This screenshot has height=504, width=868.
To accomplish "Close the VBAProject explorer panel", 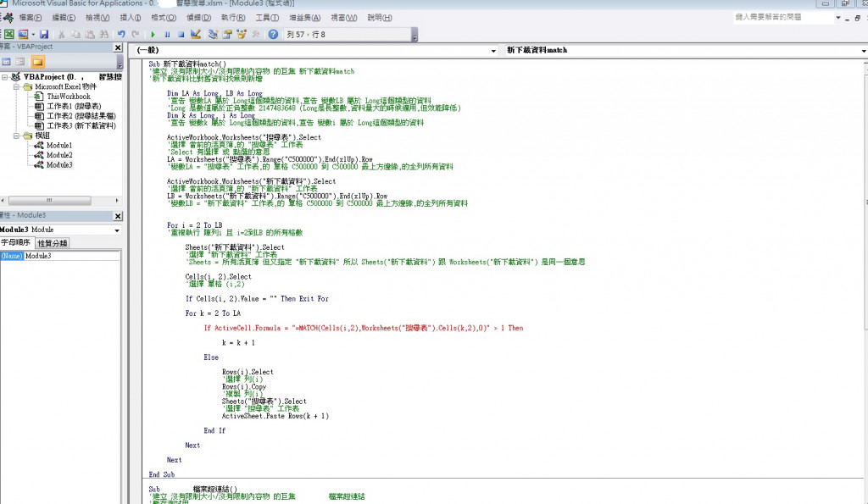I will coord(118,47).
